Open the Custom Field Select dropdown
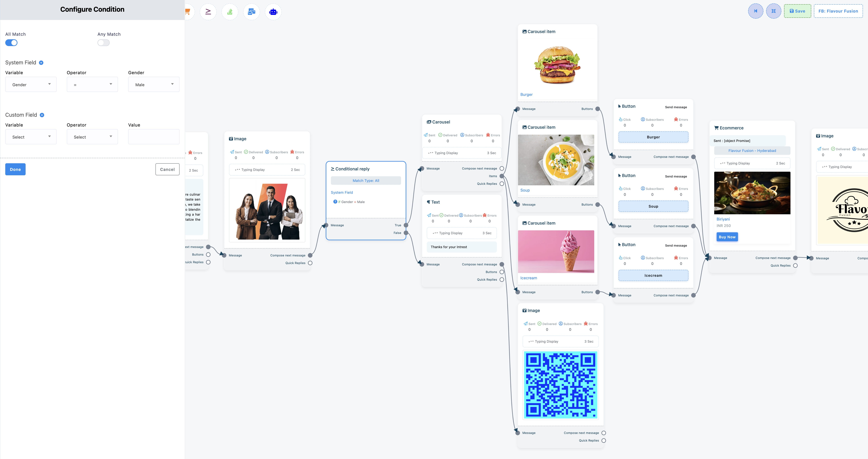This screenshot has width=868, height=459. coord(31,137)
